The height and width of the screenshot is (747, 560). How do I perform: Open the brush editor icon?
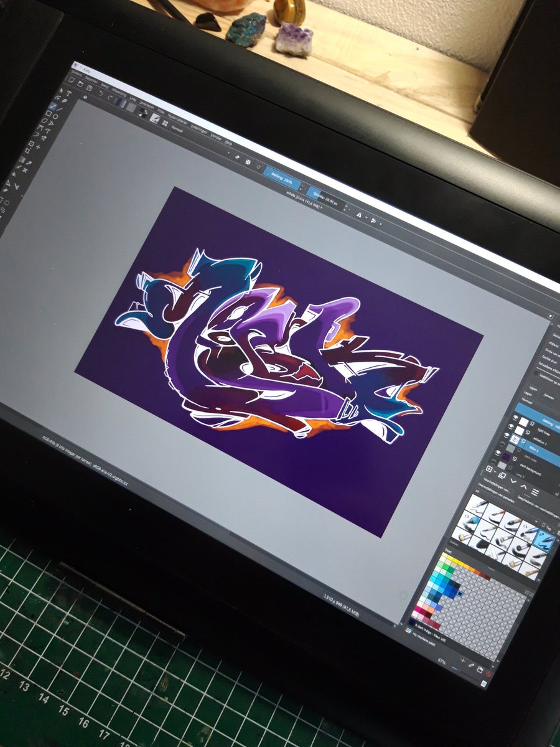click(154, 118)
